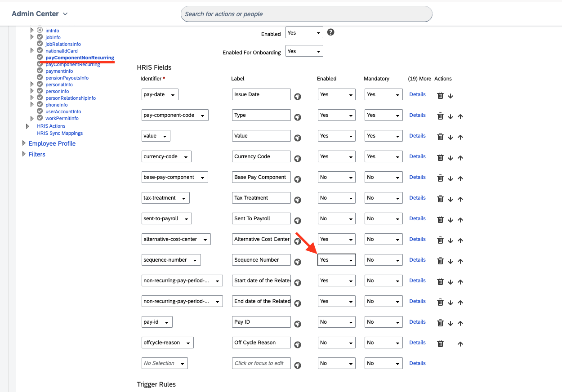Move the currency-code field row up
The image size is (562, 392).
460,158
